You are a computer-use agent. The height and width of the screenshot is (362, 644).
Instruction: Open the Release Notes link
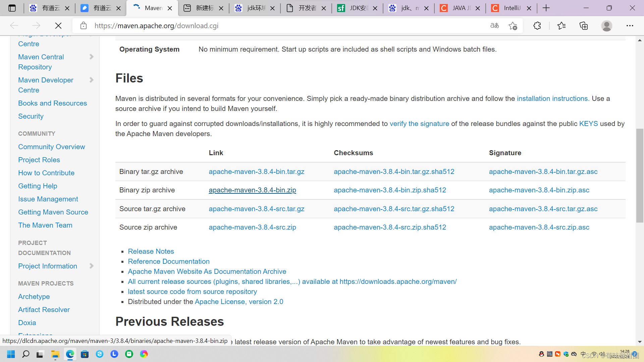[x=151, y=251]
